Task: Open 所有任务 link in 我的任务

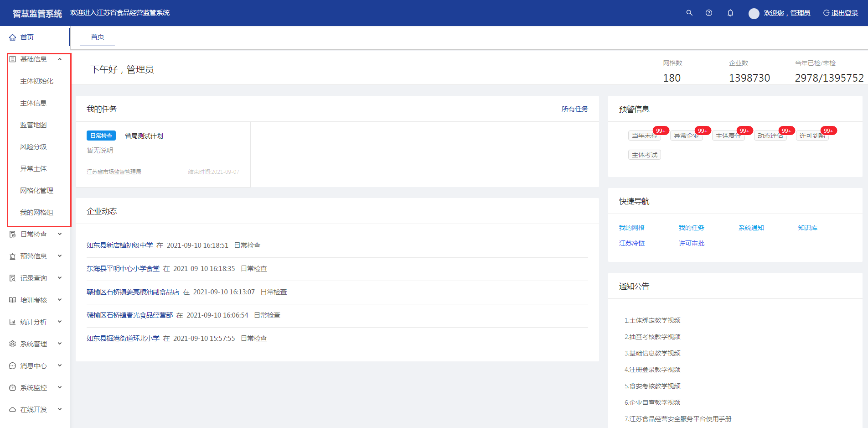Action: click(x=574, y=109)
